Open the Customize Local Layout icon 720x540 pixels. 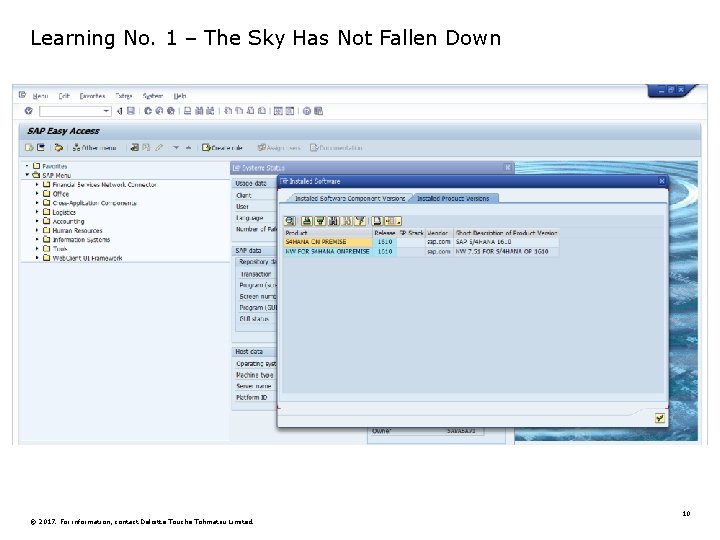coord(318,111)
